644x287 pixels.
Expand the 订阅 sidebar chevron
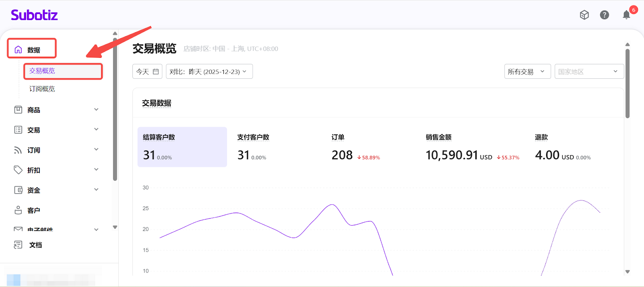(96, 150)
